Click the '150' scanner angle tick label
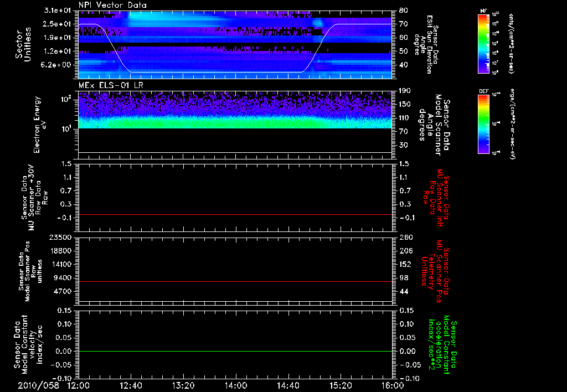The width and height of the screenshot is (567, 392). point(405,105)
